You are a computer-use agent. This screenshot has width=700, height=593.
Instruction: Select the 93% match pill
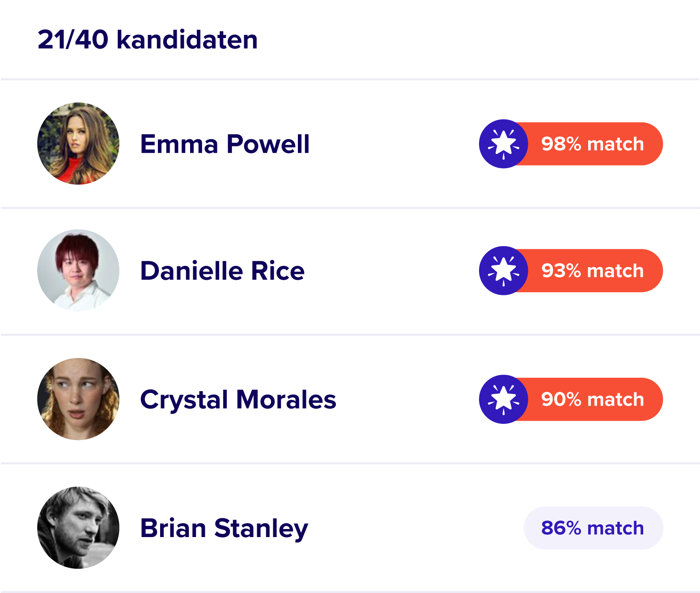[571, 270]
